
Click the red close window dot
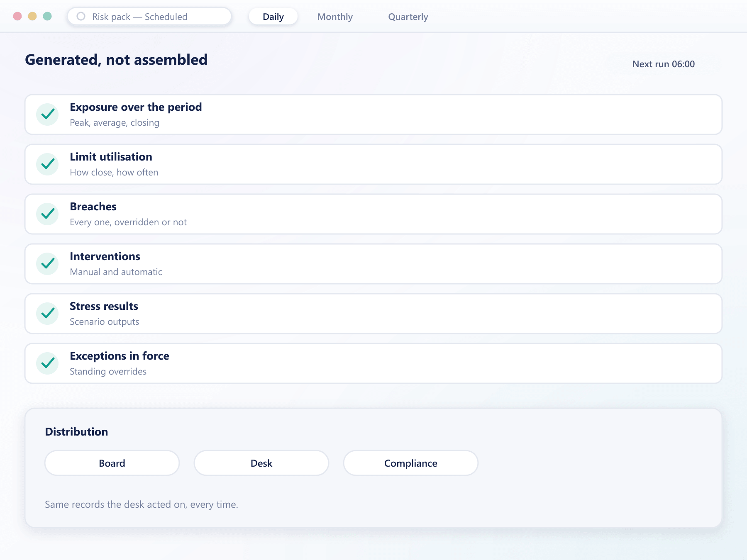click(17, 16)
